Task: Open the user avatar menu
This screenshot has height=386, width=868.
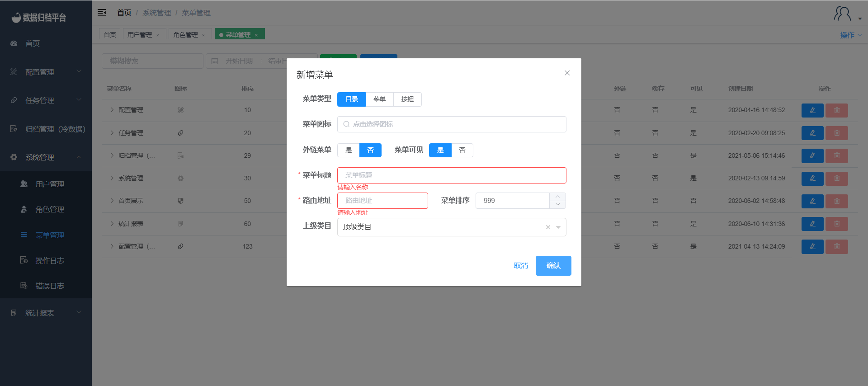Action: (847, 14)
